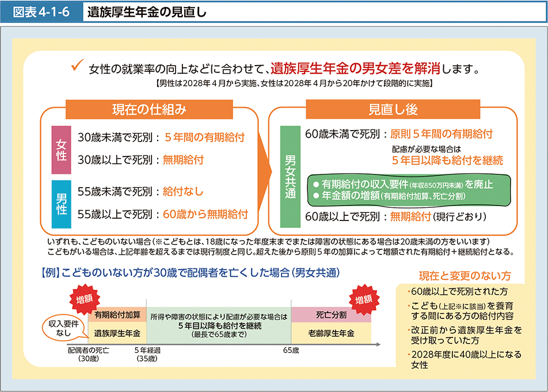Click the green box 5年目以降も給付を継続 (最長で65歳まで)
The height and width of the screenshot is (392, 548).
point(219,326)
